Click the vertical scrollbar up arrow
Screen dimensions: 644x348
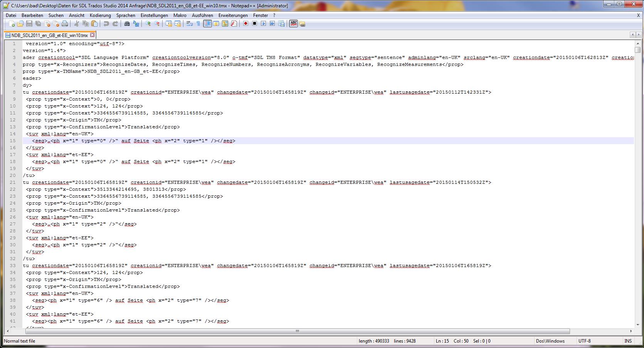(637, 43)
